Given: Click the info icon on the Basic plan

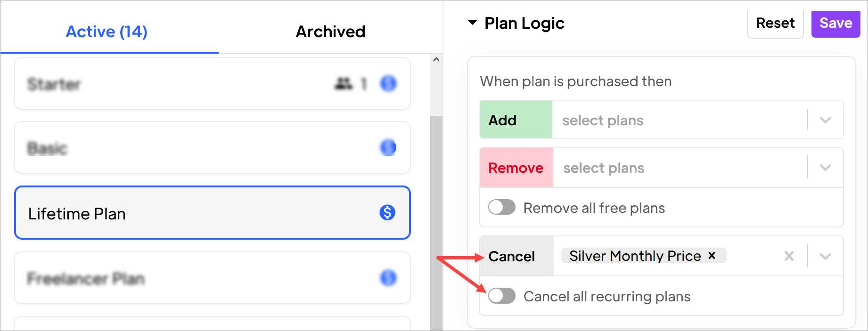Looking at the screenshot, I should click(387, 147).
